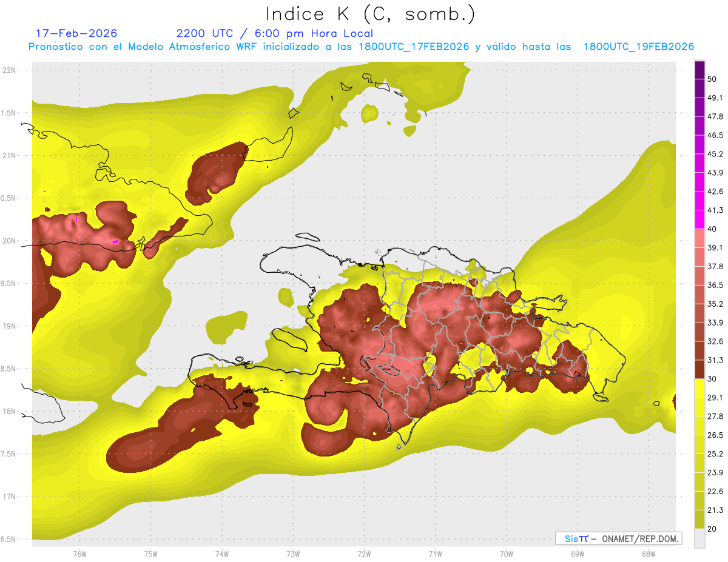The height and width of the screenshot is (562, 728).
Task: Click the colorbar label "30"
Action: [x=712, y=379]
